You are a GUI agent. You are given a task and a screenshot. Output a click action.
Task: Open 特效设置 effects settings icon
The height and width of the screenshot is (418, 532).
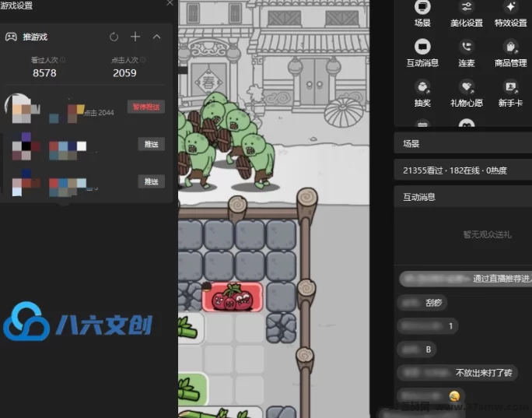point(511,7)
